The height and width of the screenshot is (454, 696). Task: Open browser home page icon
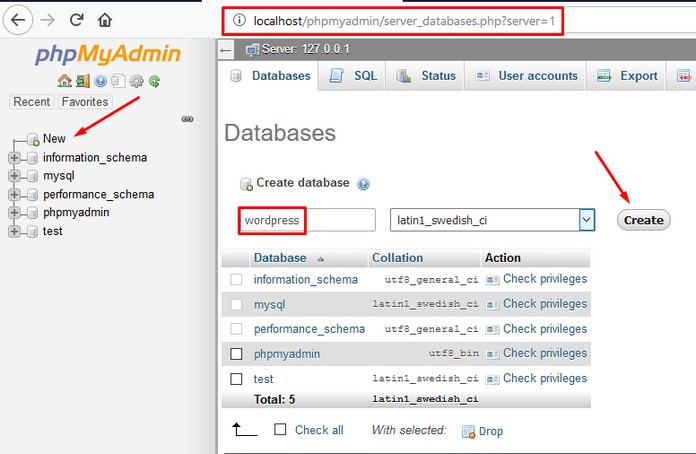click(105, 20)
